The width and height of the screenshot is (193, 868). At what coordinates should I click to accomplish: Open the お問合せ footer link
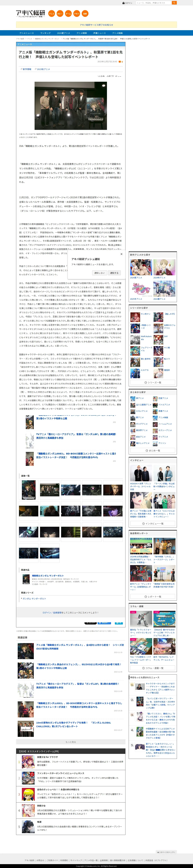coord(40,860)
